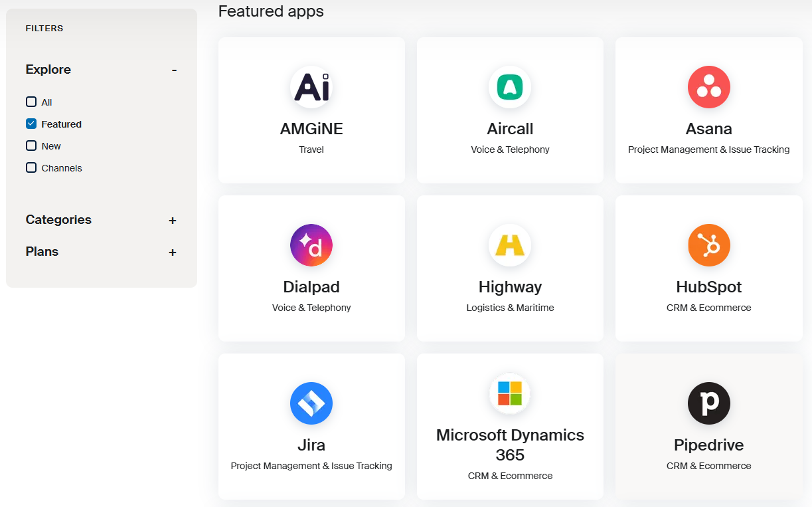This screenshot has height=507, width=812.
Task: Open the AMGiNE app logo icon
Action: tap(311, 87)
